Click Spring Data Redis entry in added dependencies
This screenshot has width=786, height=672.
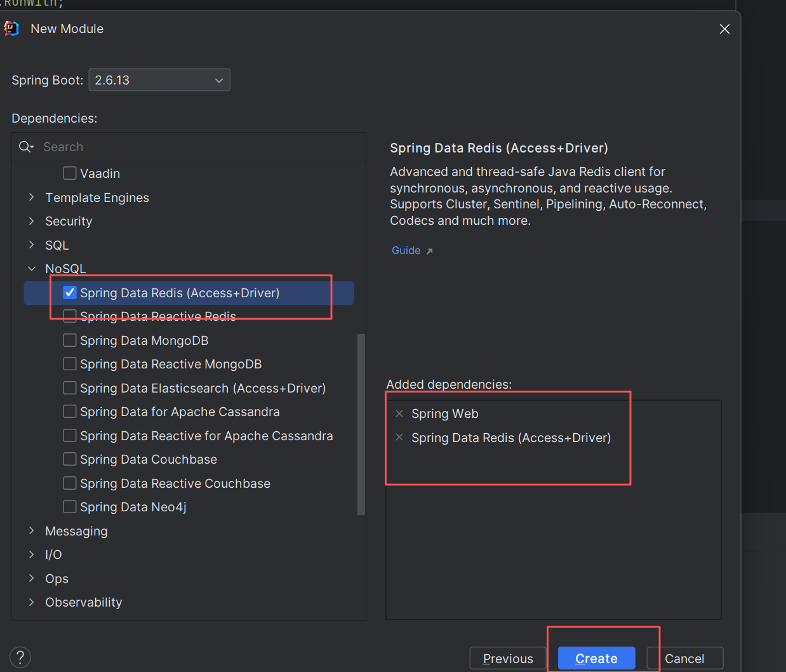click(511, 438)
